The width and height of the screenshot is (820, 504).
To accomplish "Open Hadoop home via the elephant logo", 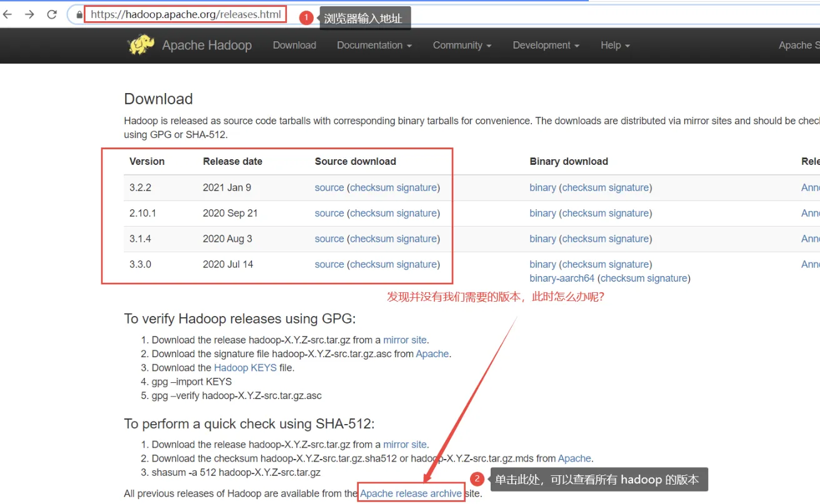I will coord(141,45).
